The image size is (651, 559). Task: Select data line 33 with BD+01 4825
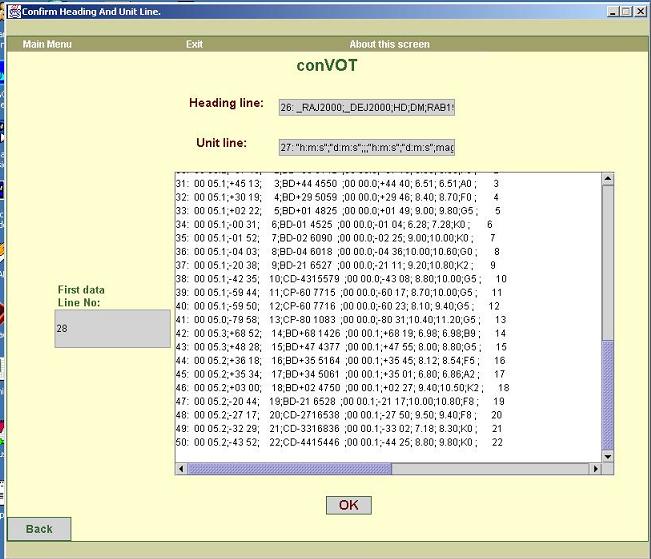338,211
